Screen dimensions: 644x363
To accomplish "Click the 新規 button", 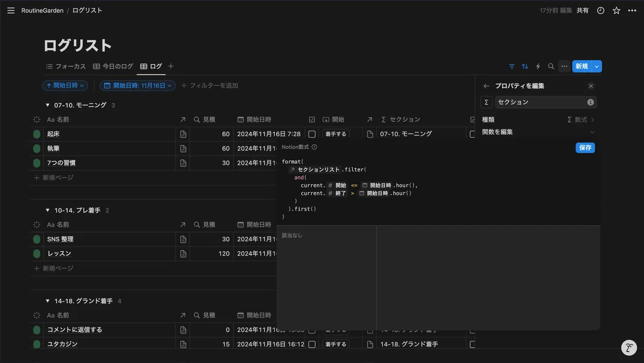I will tap(582, 66).
